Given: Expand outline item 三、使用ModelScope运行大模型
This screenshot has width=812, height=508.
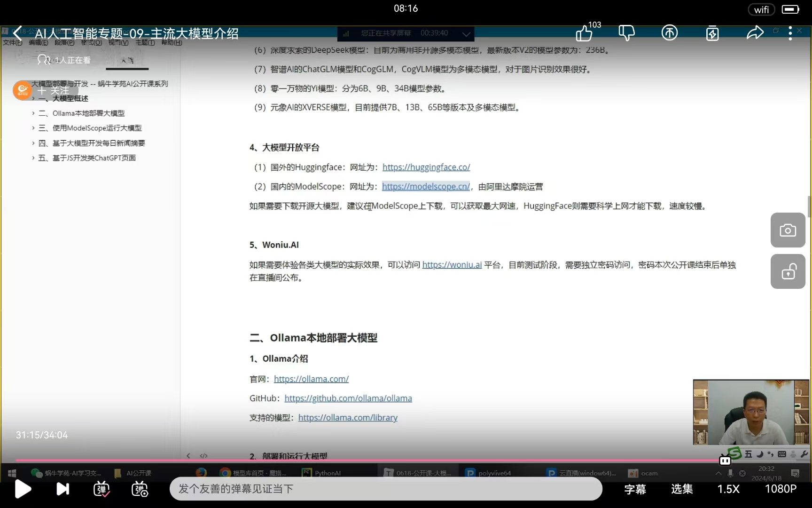Looking at the screenshot, I should click(33, 128).
